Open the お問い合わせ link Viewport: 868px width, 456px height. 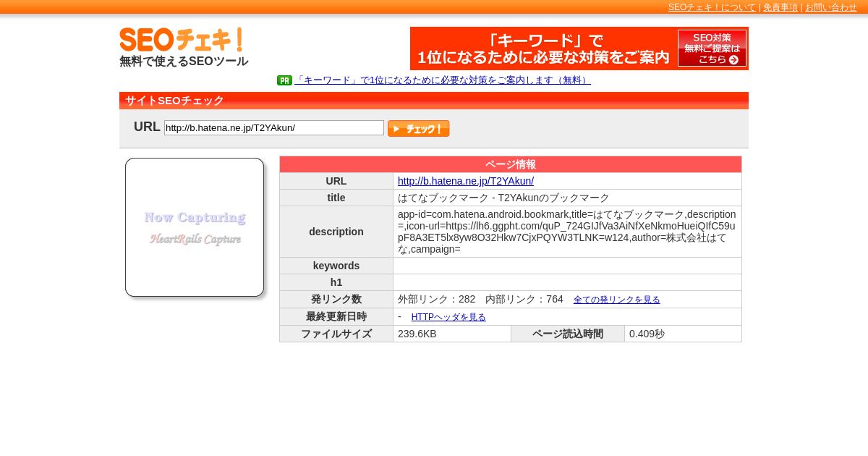coord(831,7)
